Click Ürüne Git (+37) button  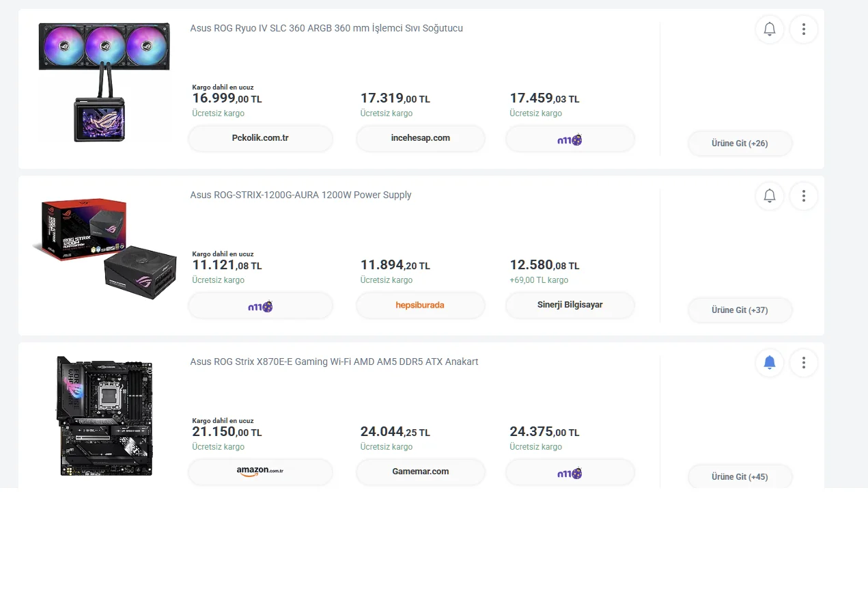(740, 310)
